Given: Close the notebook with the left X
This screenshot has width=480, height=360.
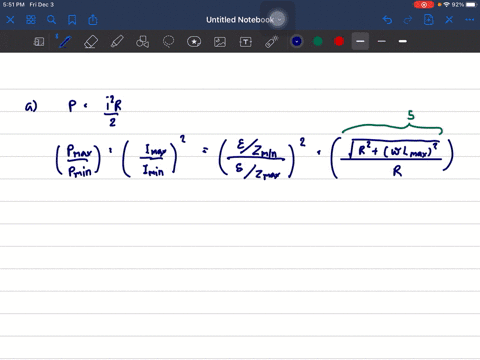Looking at the screenshot, I should click(10, 20).
